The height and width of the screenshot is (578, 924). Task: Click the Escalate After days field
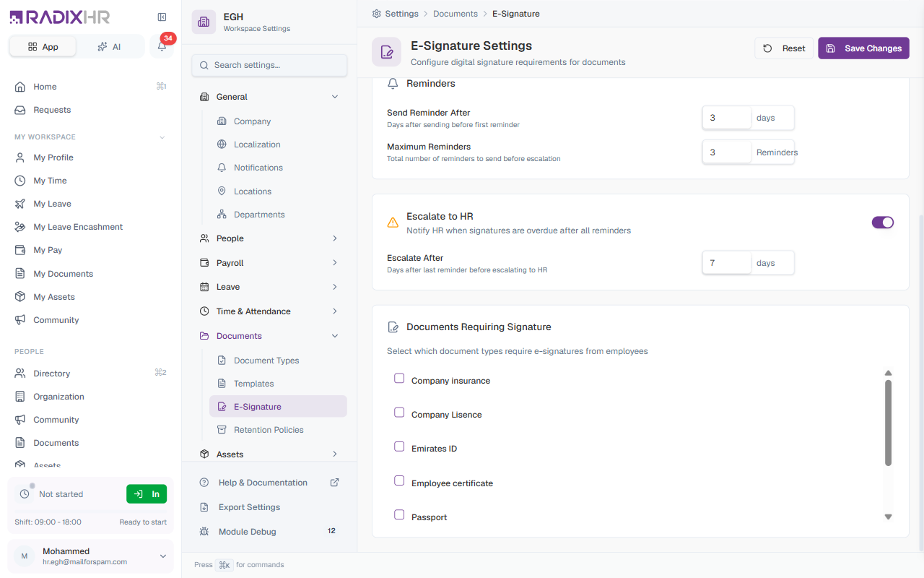click(x=727, y=263)
